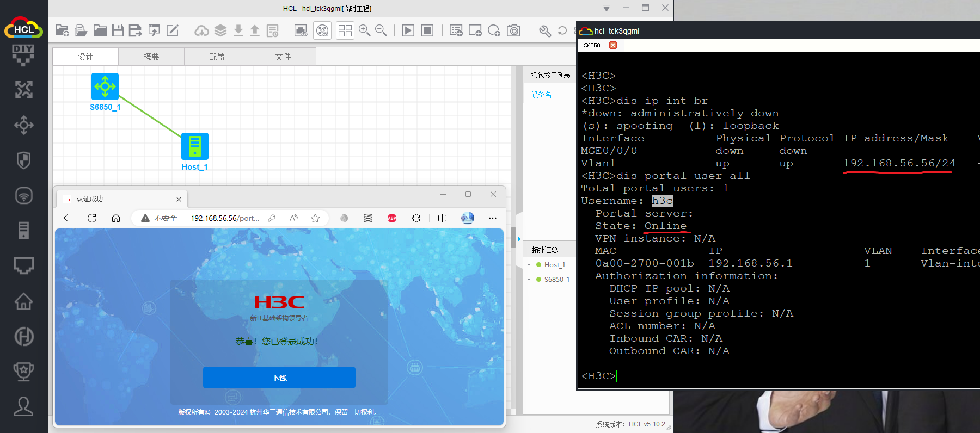Open the wrench settings tool
The image size is (980, 433).
(544, 30)
